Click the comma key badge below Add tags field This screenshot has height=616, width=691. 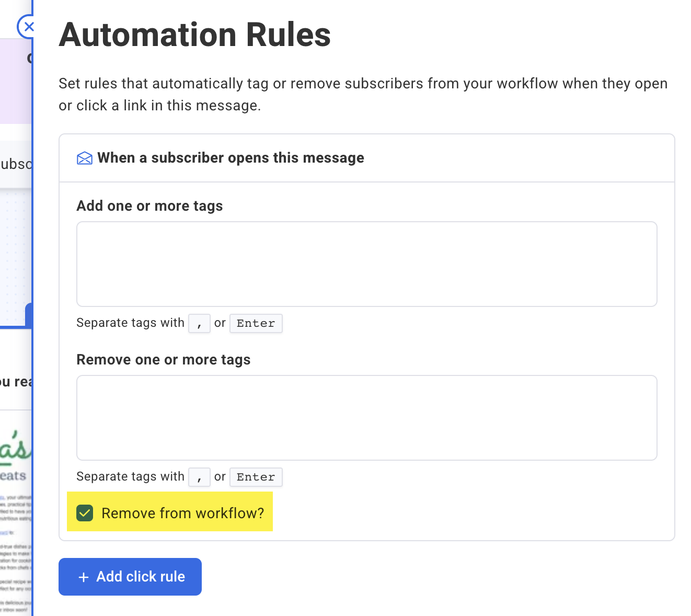[199, 323]
